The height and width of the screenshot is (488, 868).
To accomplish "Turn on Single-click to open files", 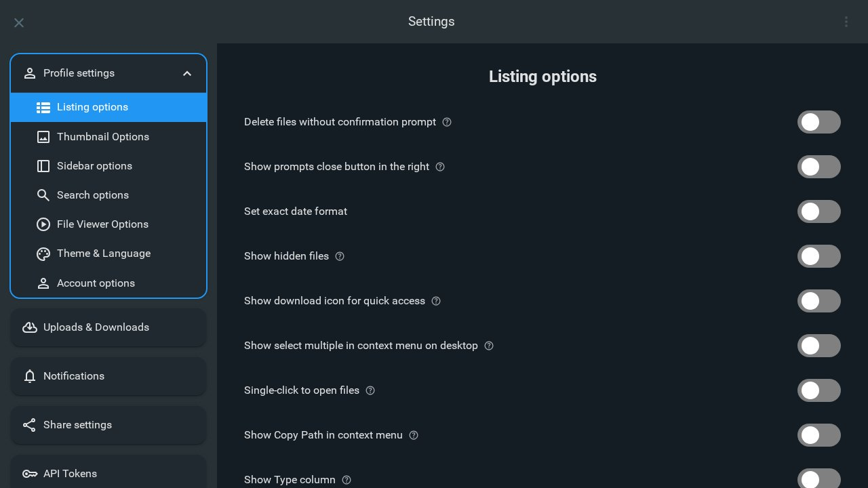I will [x=819, y=390].
